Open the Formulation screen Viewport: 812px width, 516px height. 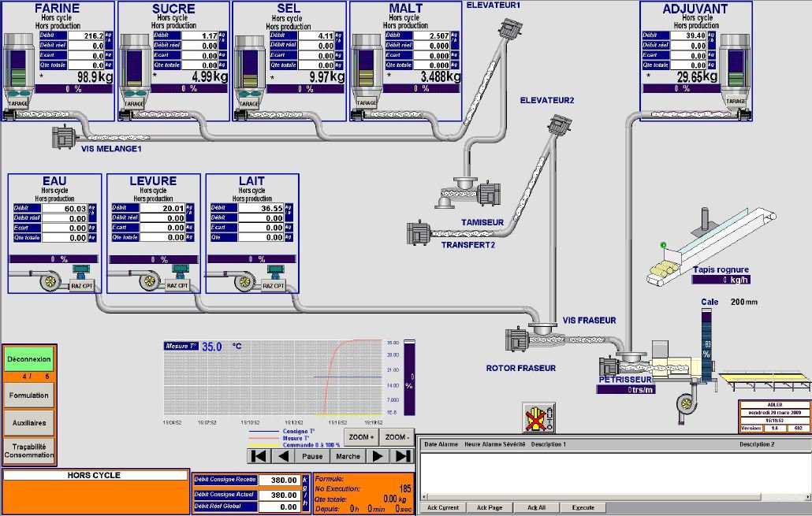tap(29, 395)
